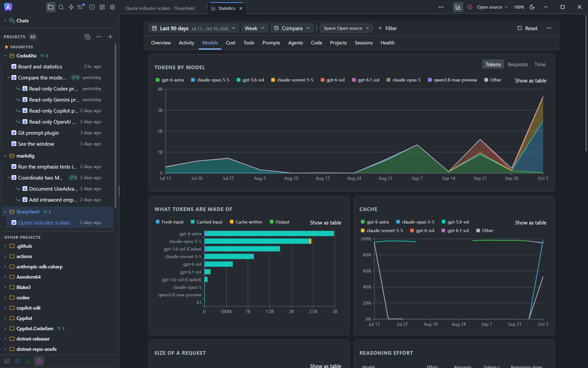This screenshot has height=368, width=588.
Task: Switch chart to Time view
Action: [x=540, y=64]
